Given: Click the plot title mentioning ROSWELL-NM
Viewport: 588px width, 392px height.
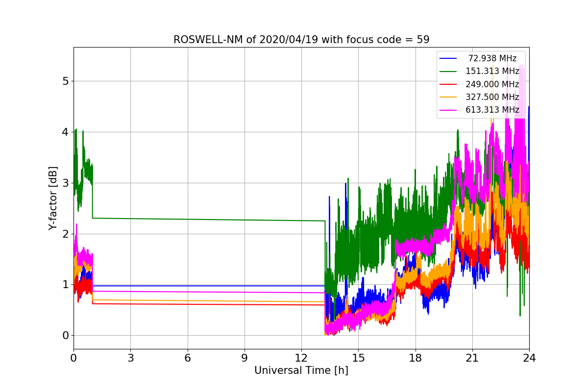Looking at the screenshot, I should (301, 40).
